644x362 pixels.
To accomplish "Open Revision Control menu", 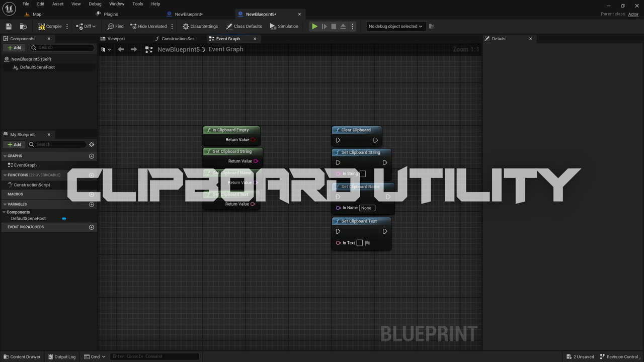I will pos(620,357).
